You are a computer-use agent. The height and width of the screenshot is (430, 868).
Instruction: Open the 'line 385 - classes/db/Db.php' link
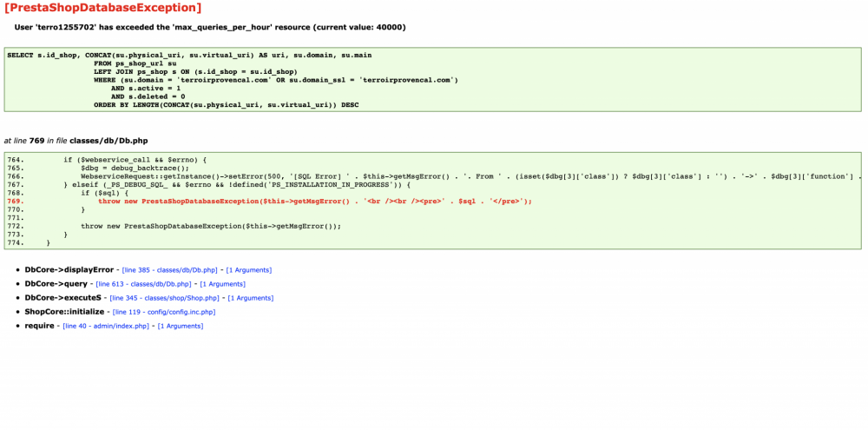click(x=169, y=270)
